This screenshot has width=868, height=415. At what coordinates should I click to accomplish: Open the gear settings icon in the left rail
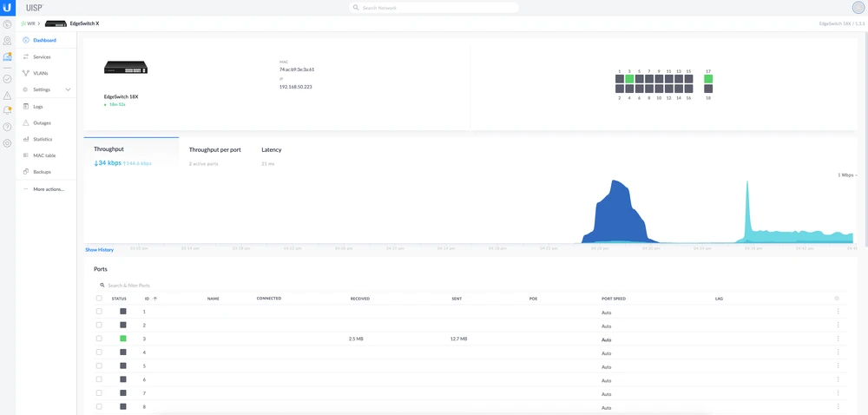[8, 143]
